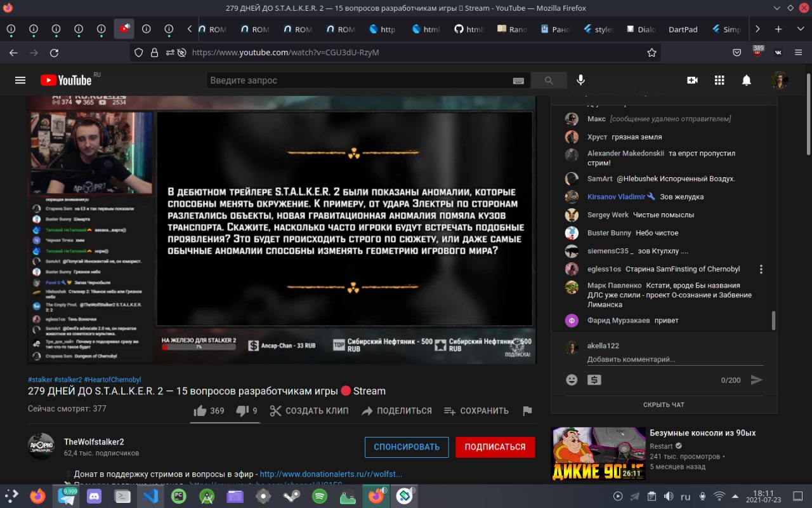Click the СОХРАНИТЬ save button
Image resolution: width=812 pixels, height=508 pixels.
pyautogui.click(x=476, y=411)
